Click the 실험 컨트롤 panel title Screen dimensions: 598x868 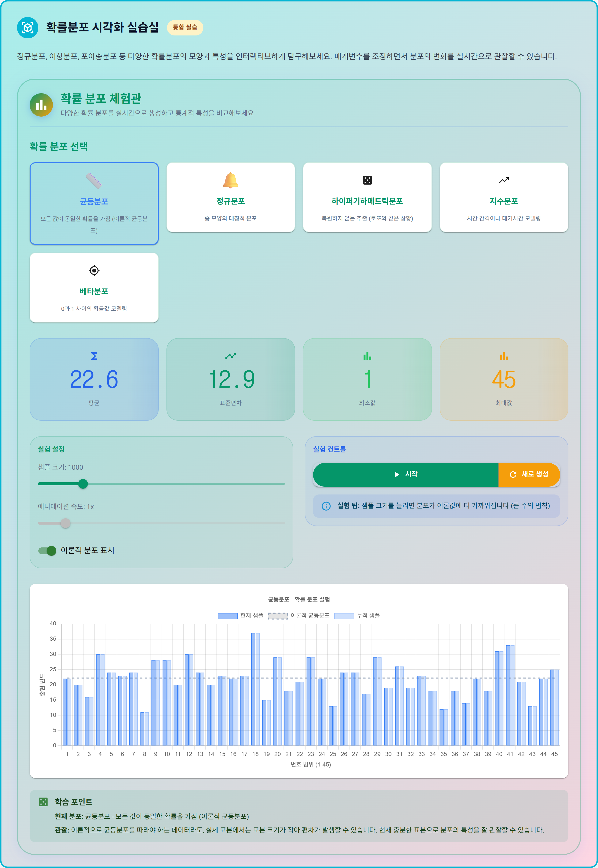[329, 449]
